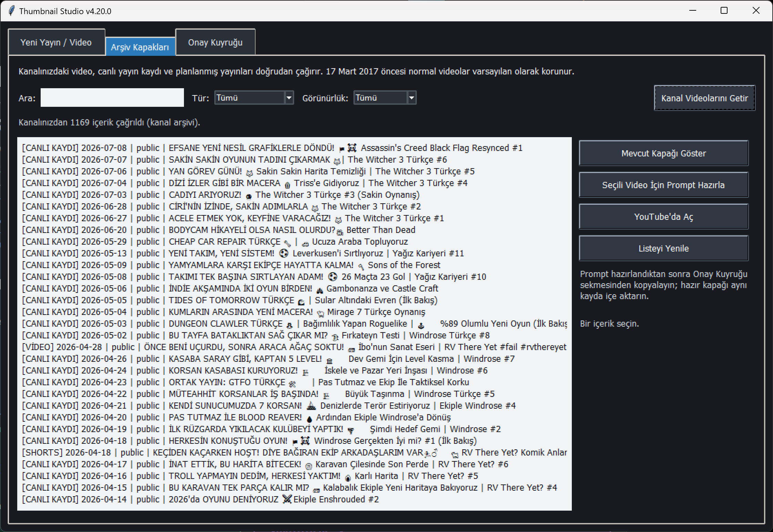Click the Tür combo box showing Tümü

[254, 98]
